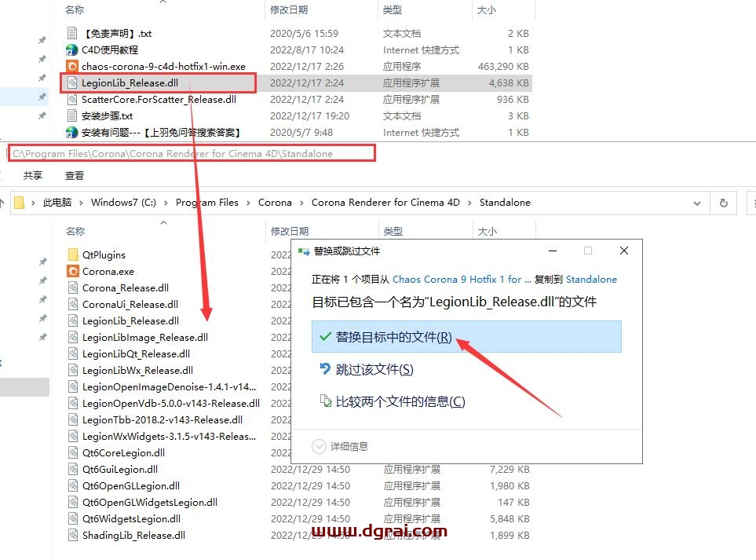Select the QtPlugins folder icon

[x=73, y=255]
